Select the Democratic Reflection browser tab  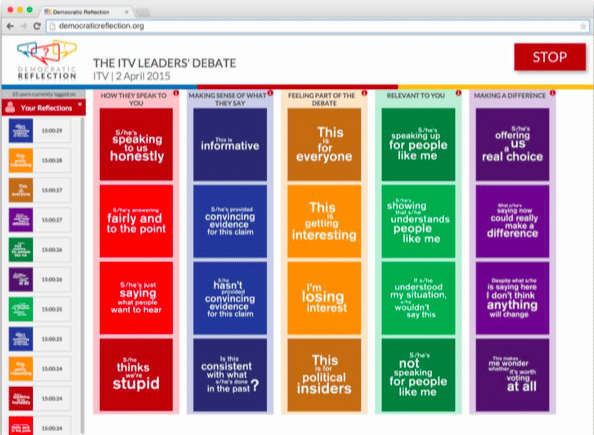[x=85, y=12]
